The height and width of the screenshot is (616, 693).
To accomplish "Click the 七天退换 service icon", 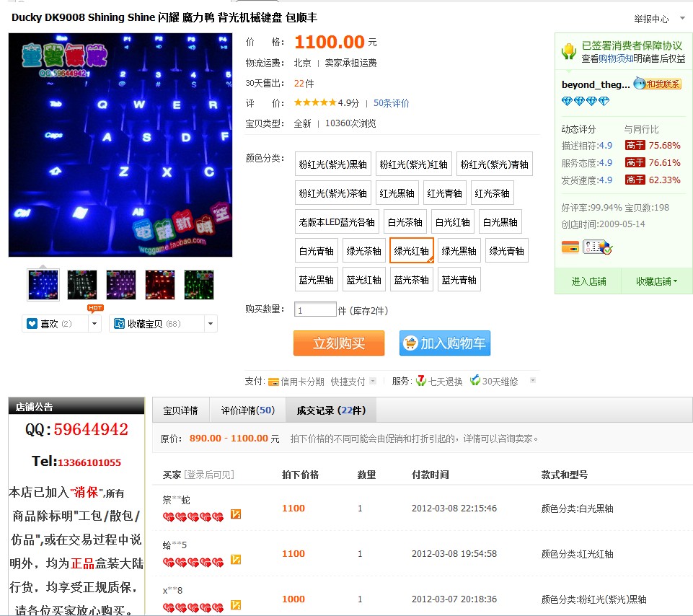I will point(420,380).
